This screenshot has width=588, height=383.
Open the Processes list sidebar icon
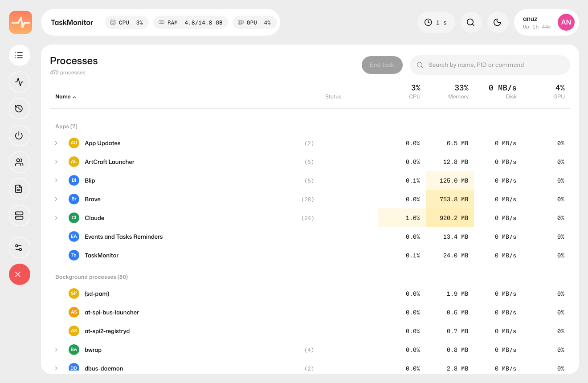click(x=19, y=55)
